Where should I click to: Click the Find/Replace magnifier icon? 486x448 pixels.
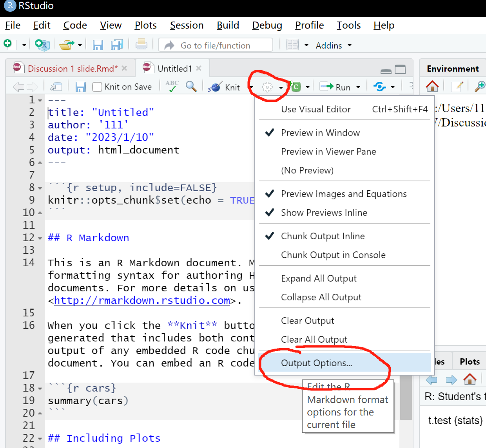[x=191, y=86]
